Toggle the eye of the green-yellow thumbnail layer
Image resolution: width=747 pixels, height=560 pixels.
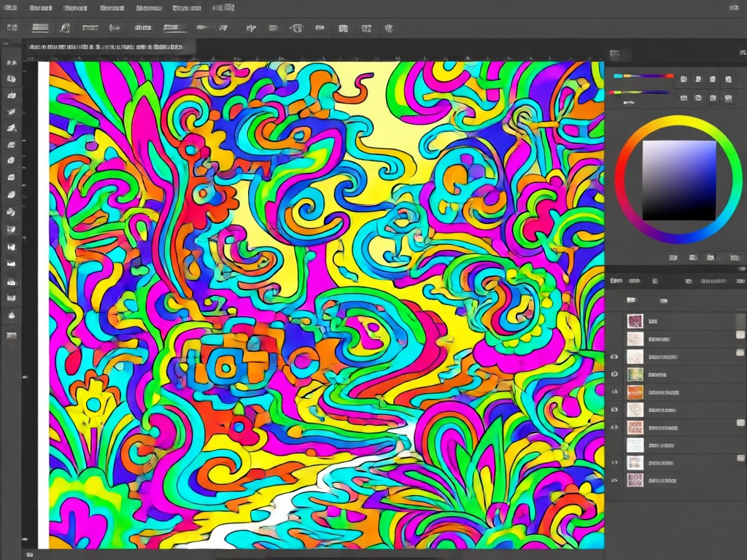(614, 374)
